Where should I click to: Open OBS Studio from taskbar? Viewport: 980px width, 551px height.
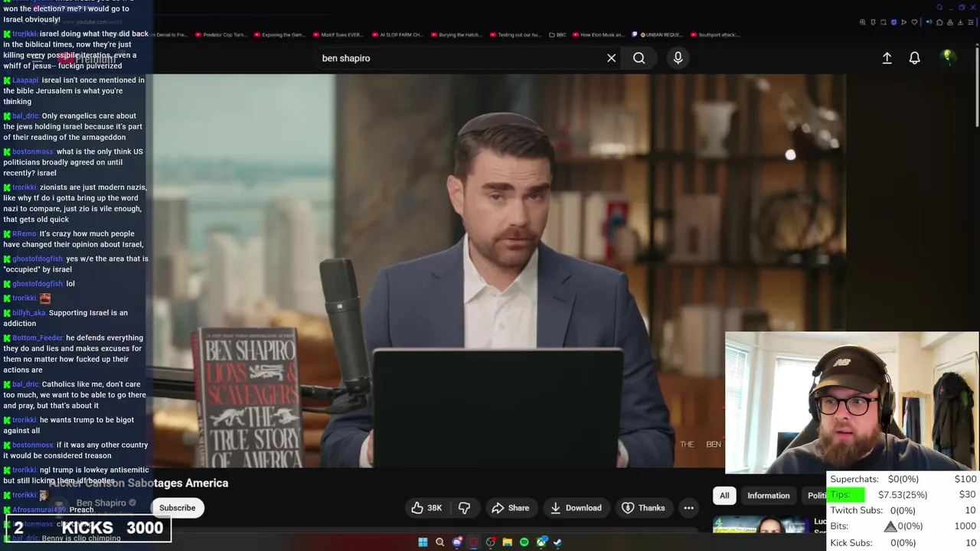click(491, 542)
